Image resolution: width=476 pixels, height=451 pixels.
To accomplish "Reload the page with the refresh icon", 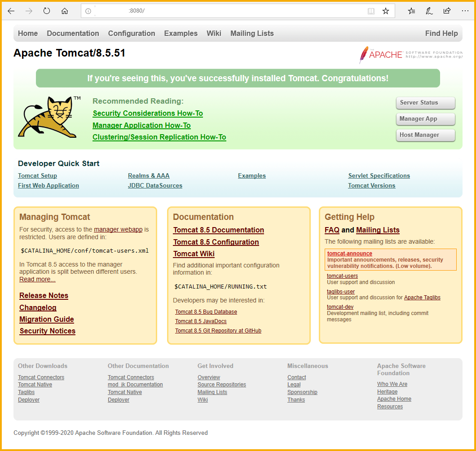I will (46, 11).
